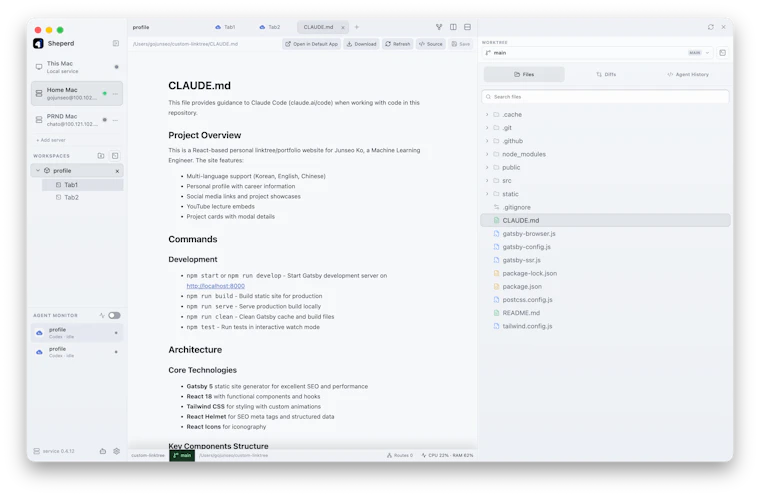760x497 pixels.
Task: Expand the node_modules folder
Action: coord(487,154)
